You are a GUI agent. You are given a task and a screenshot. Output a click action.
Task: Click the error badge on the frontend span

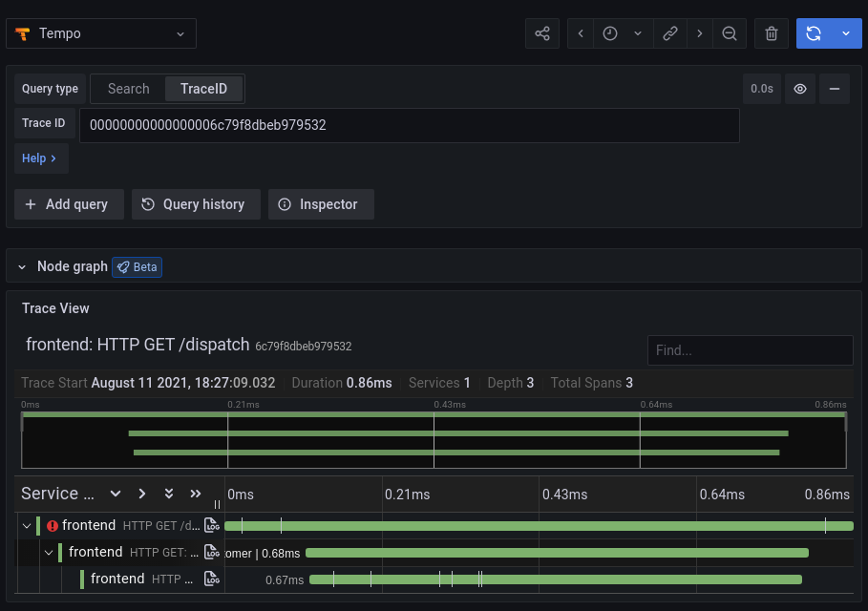pyautogui.click(x=53, y=524)
